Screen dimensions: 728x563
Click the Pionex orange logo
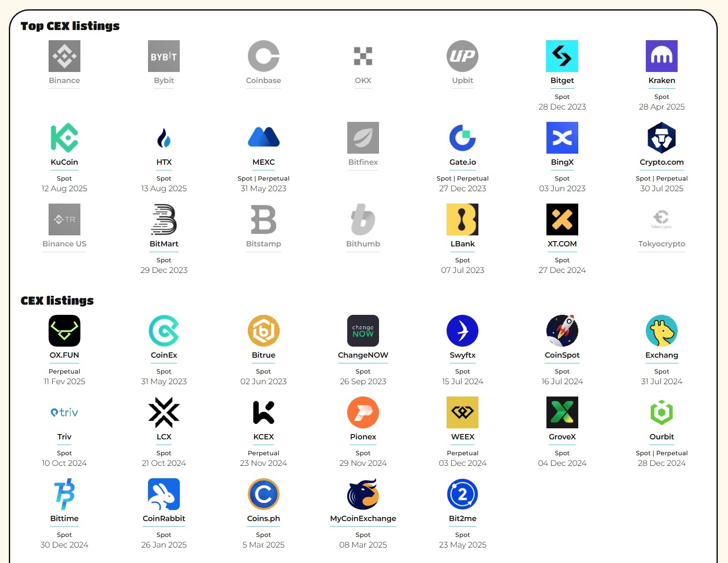coord(363,412)
